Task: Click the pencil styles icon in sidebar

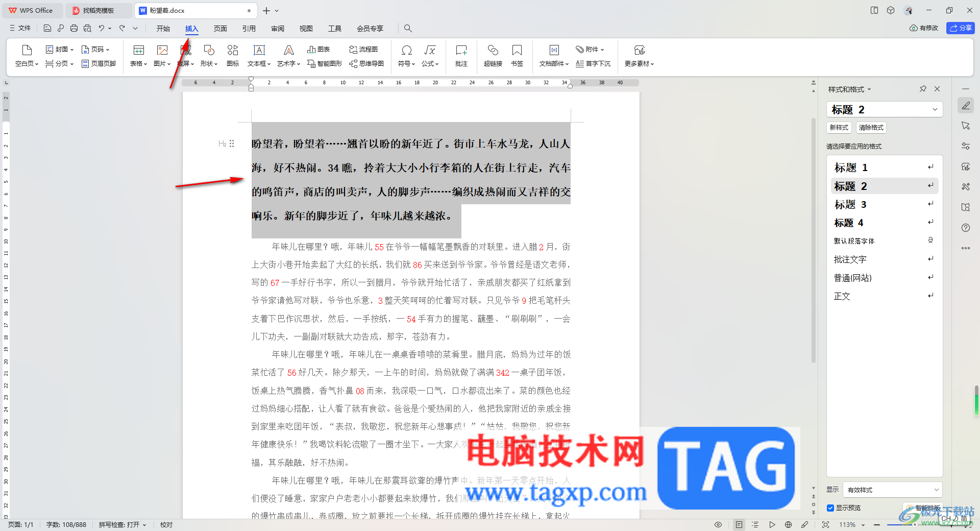Action: 966,106
